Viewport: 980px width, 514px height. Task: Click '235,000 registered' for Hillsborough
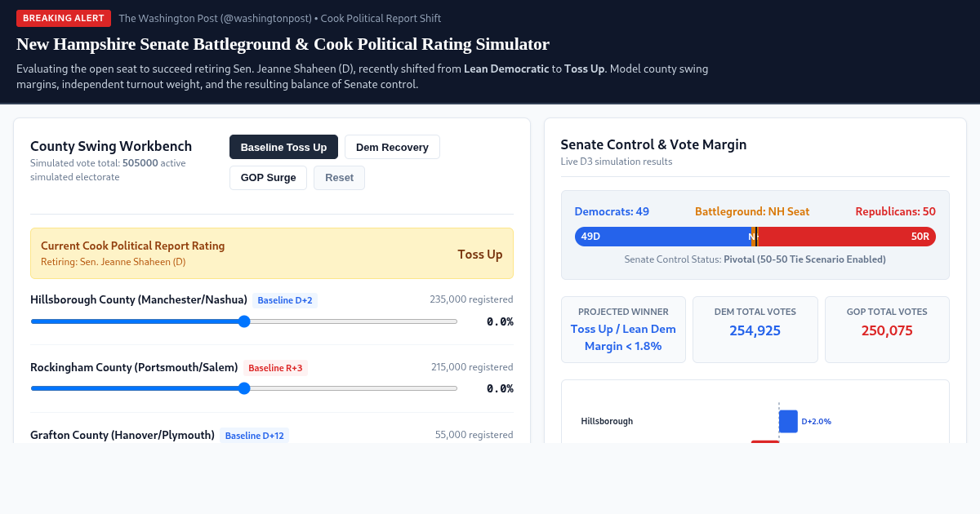[x=471, y=299]
